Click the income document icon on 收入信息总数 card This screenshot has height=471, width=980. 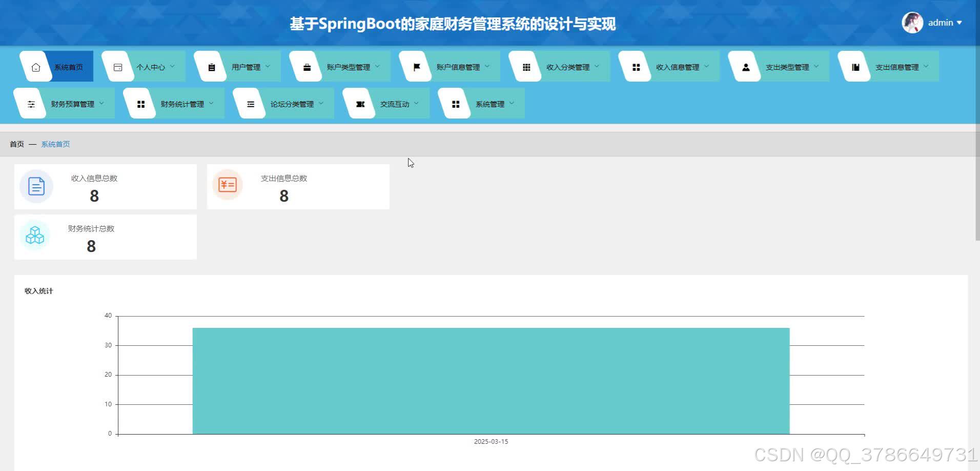[x=36, y=186]
